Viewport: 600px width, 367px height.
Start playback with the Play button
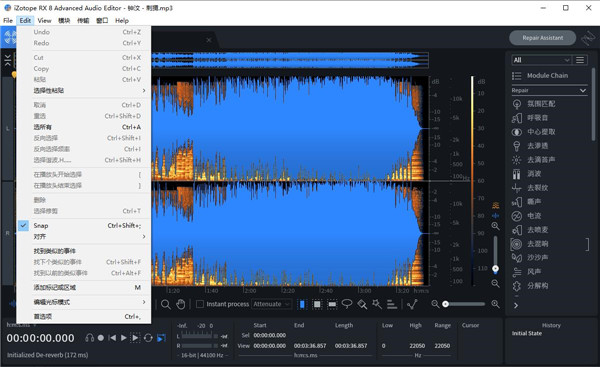[124, 338]
